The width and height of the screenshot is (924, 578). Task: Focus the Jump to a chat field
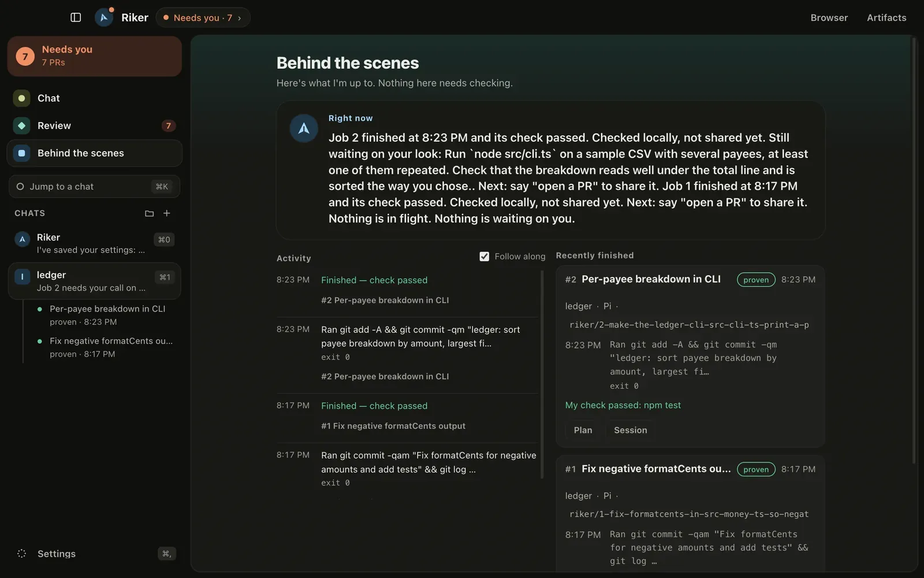95,187
